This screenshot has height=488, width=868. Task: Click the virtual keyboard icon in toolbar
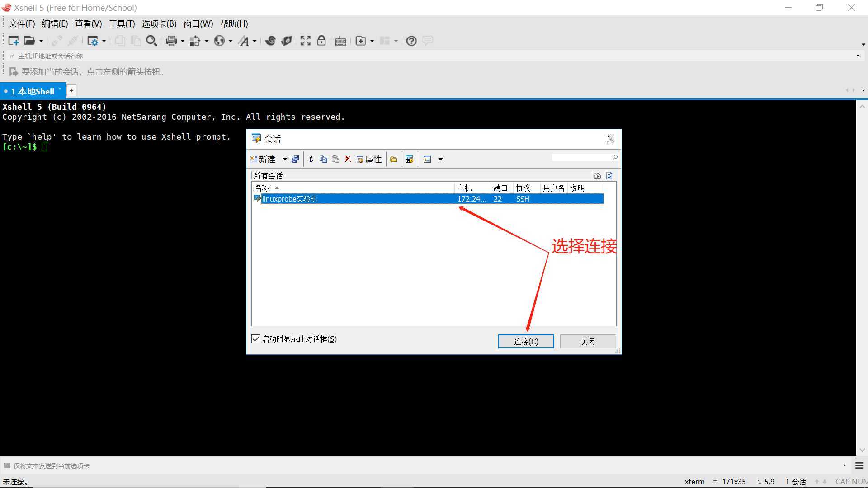tap(341, 41)
